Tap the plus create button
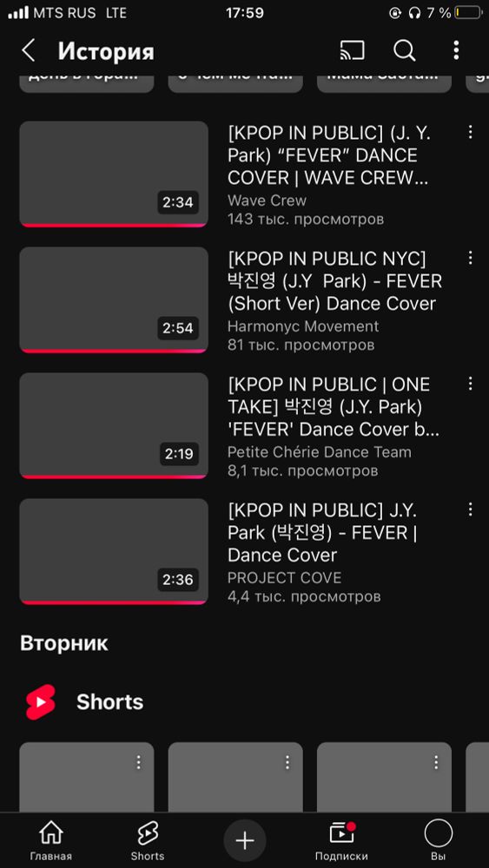489x868 pixels. pyautogui.click(x=245, y=841)
